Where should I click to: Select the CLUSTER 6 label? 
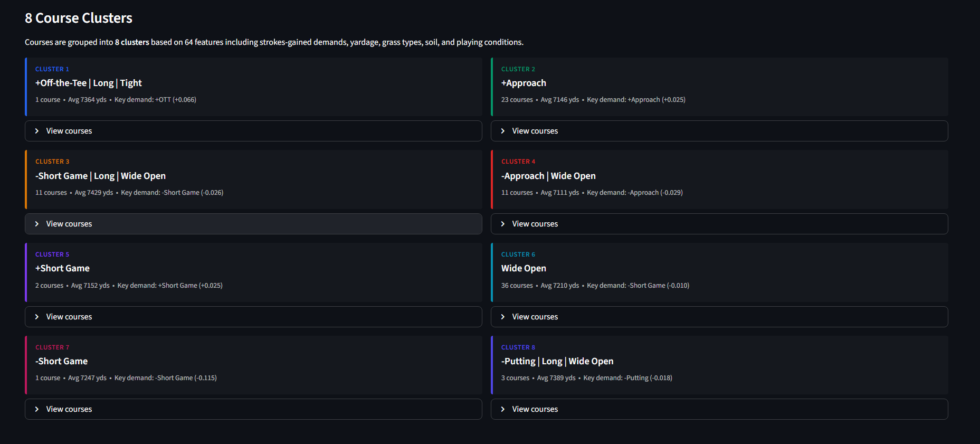tap(518, 254)
